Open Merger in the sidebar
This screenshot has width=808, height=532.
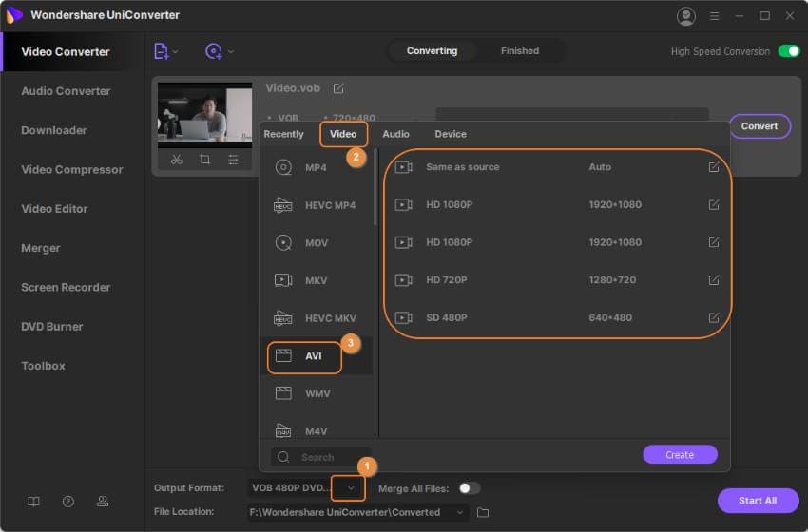(41, 248)
